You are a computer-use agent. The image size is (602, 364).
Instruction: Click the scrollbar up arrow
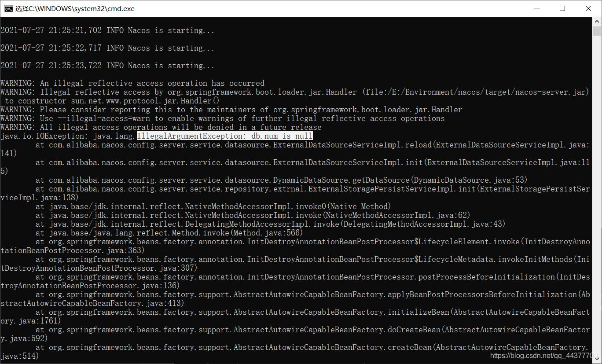point(597,22)
